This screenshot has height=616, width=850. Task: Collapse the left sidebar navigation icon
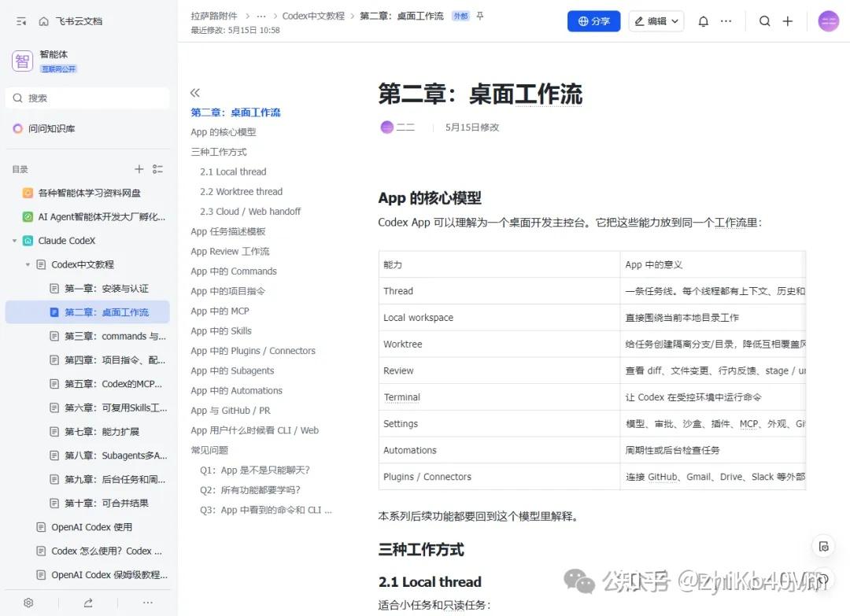pos(21,22)
